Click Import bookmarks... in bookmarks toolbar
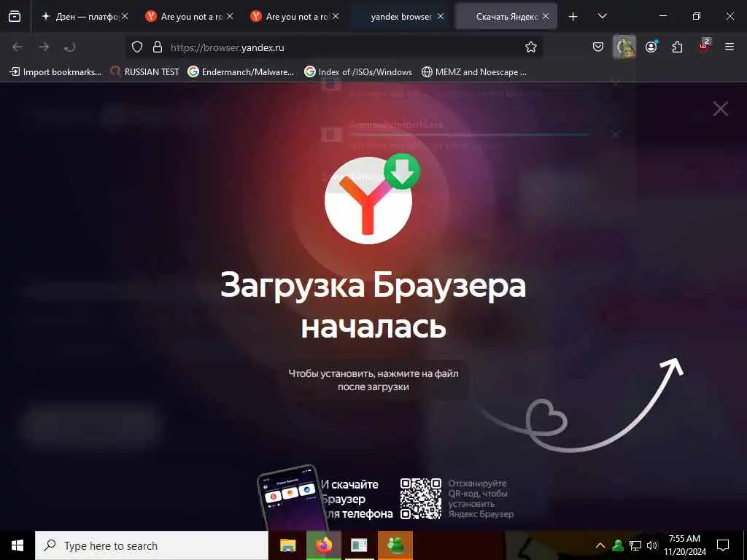The image size is (747, 560). click(x=55, y=72)
